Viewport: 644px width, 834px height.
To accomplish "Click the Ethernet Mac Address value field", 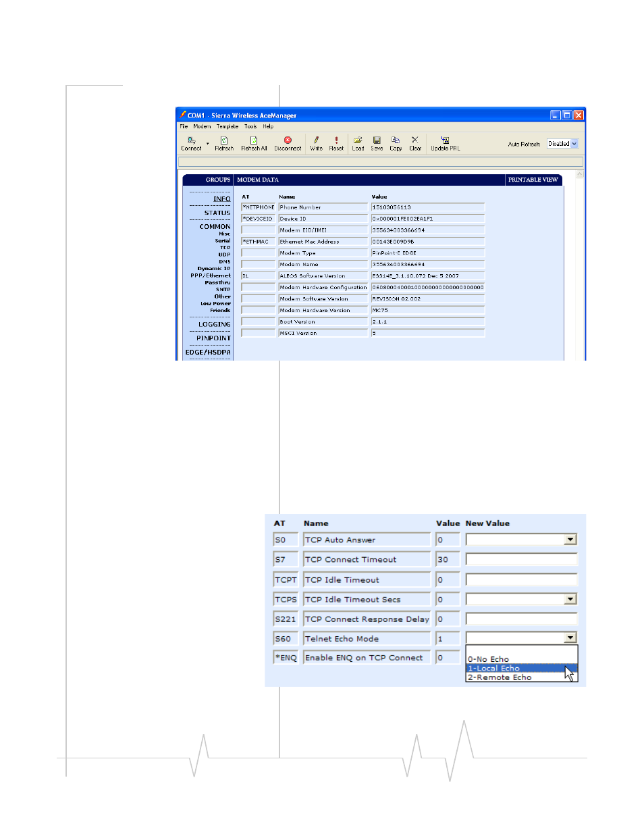I will [x=428, y=242].
